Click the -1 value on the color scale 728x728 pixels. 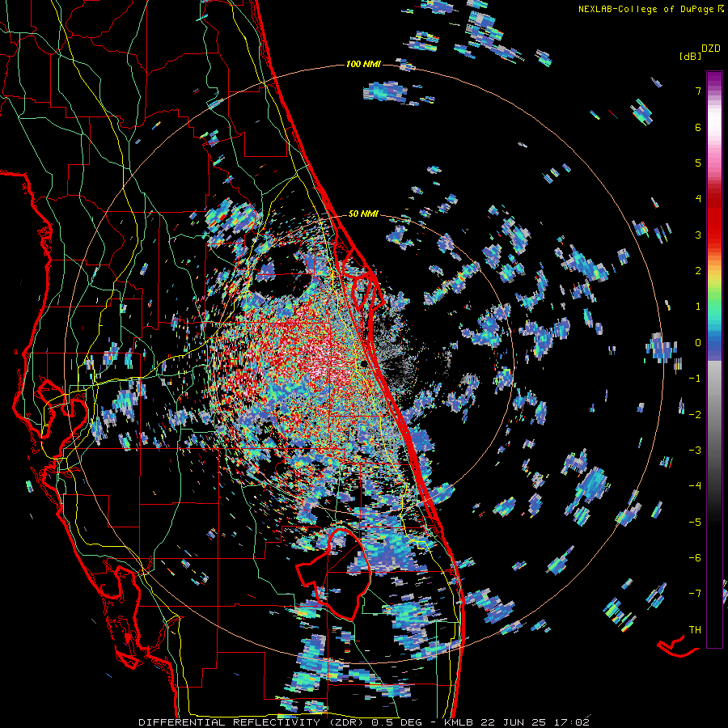point(695,379)
